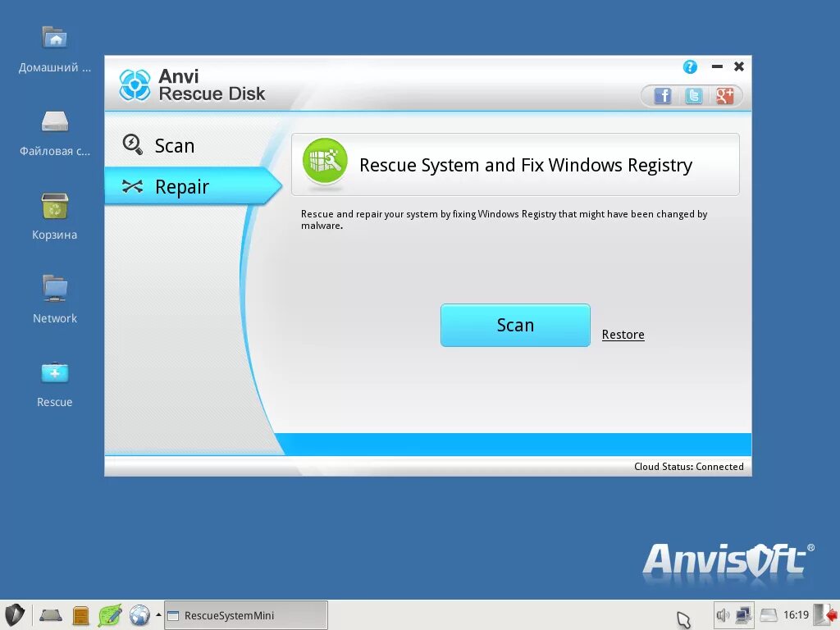840x630 pixels.
Task: Click the Rescue System and Fix Windows Registry heading
Action: [526, 165]
